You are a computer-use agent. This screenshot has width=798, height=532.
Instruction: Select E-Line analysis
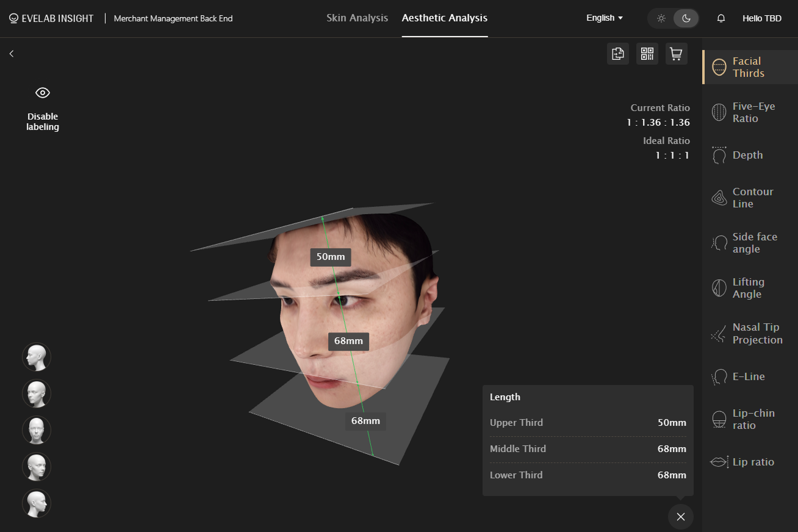(750, 376)
